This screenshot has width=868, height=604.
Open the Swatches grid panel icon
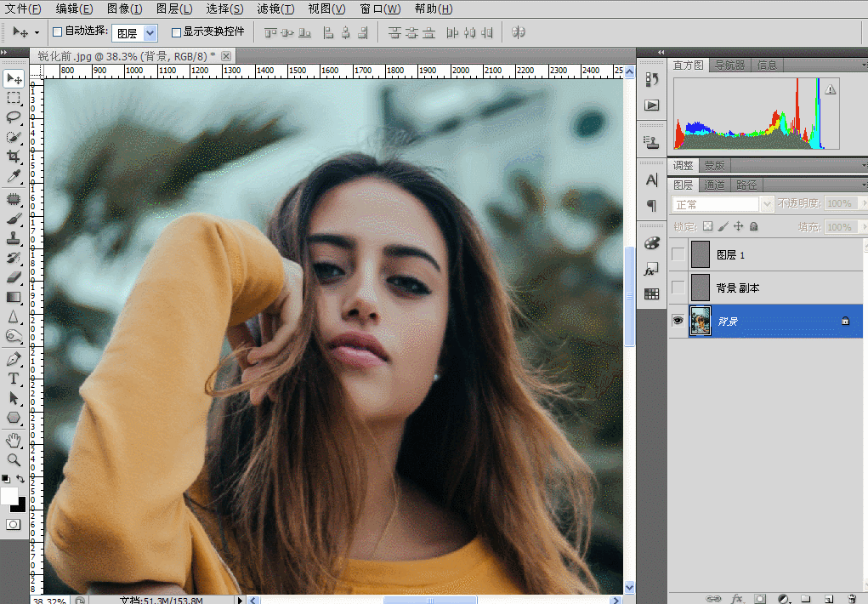tap(651, 294)
